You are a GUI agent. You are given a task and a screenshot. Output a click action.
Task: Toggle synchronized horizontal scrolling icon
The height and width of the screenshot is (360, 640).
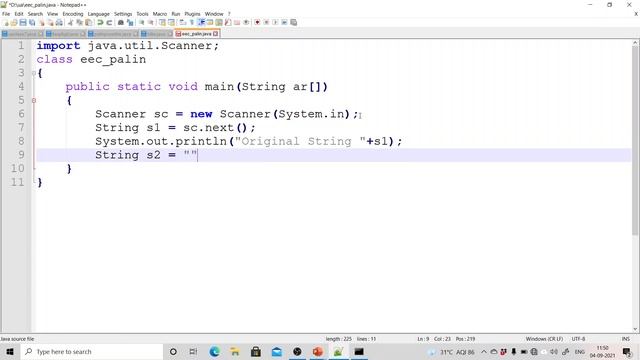tap(171, 22)
